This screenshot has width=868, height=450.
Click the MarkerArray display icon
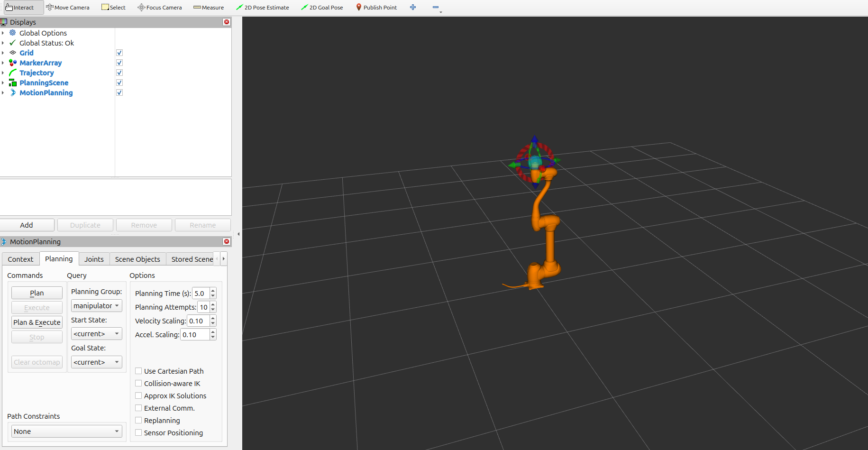[x=13, y=63]
